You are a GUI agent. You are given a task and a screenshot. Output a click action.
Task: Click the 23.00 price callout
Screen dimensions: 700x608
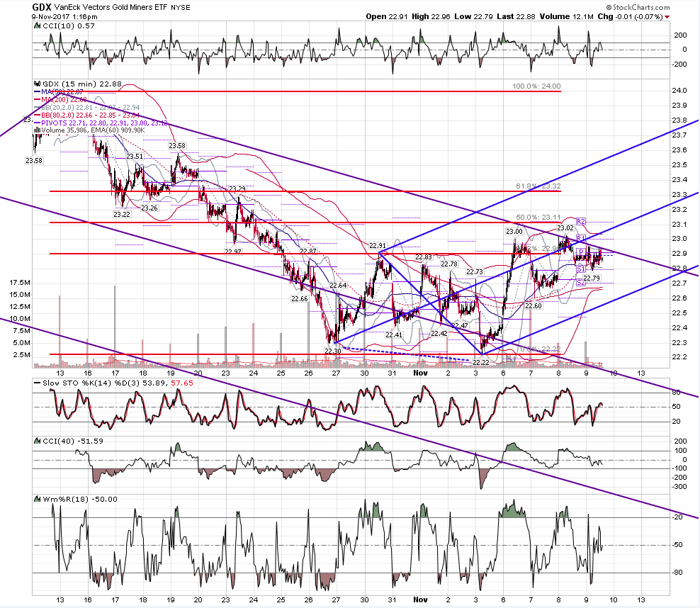point(514,231)
